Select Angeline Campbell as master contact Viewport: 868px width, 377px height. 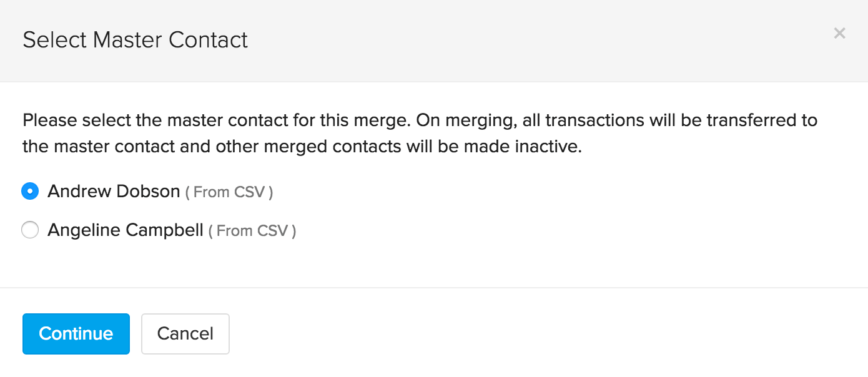coord(30,230)
